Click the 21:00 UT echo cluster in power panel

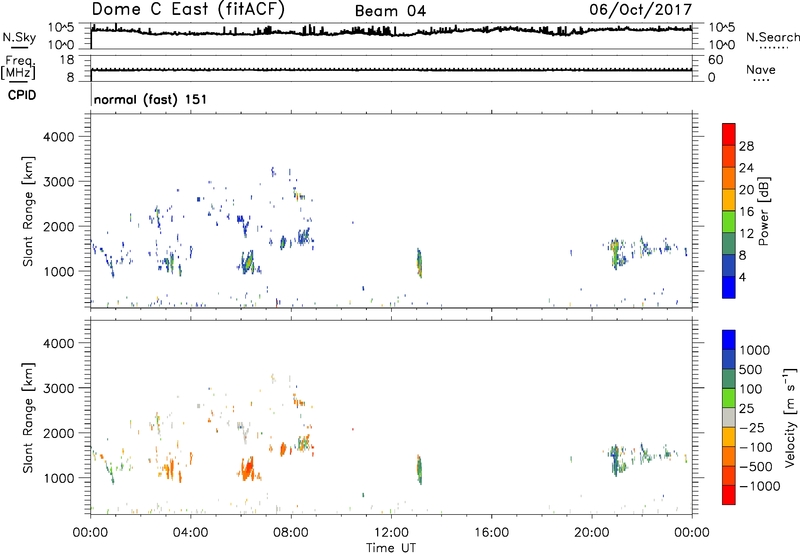617,254
